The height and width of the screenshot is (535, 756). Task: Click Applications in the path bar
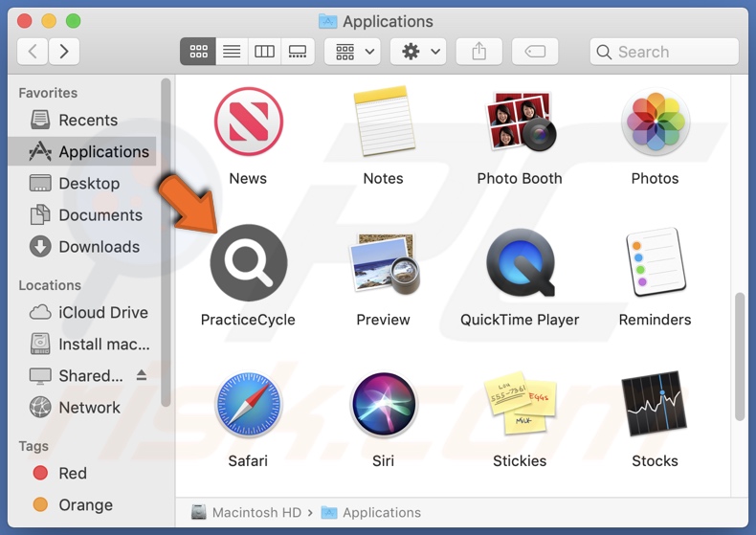pos(370,512)
